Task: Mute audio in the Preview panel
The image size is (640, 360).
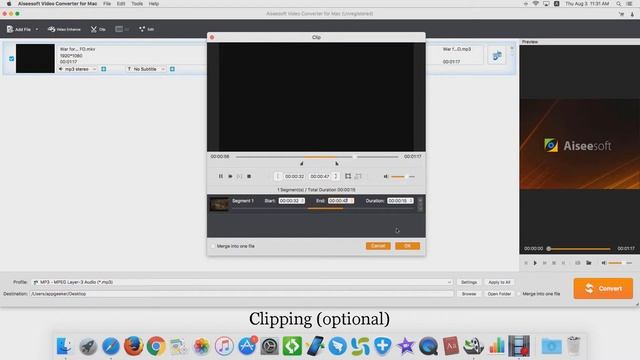Action: tap(604, 263)
